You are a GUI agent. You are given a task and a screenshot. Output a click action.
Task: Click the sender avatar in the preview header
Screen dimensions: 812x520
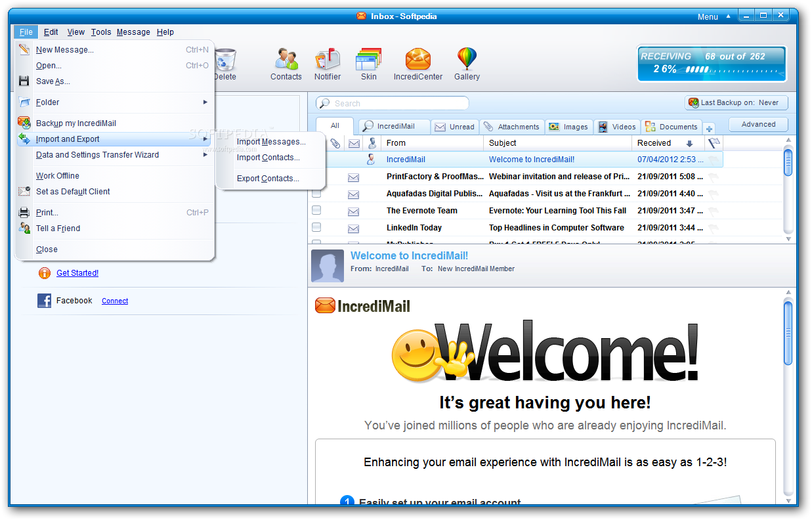pos(328,265)
